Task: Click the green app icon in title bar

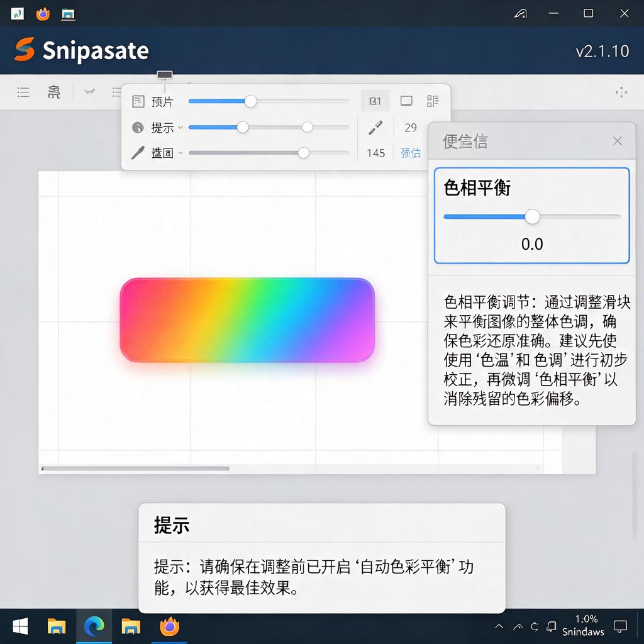Action: (x=17, y=14)
